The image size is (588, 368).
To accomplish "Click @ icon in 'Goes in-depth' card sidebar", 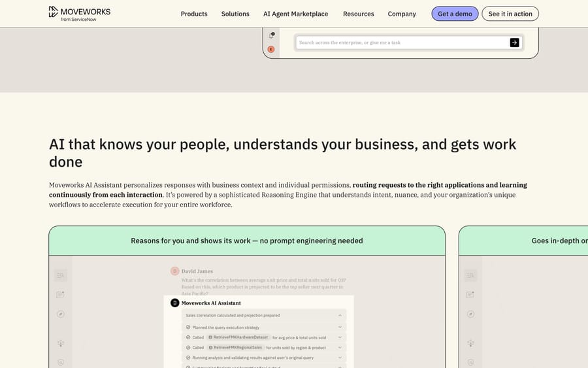I will coord(470,362).
